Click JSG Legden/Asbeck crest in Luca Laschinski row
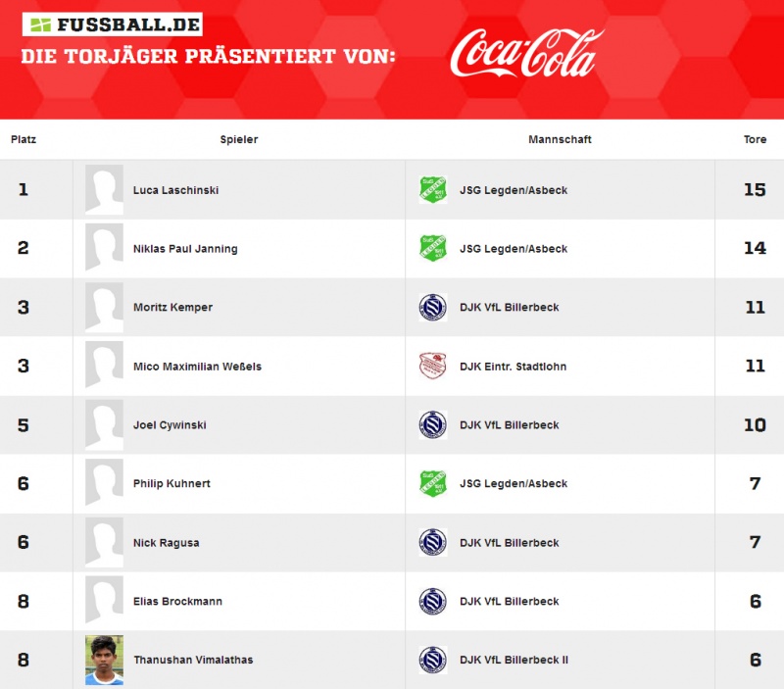 (433, 190)
